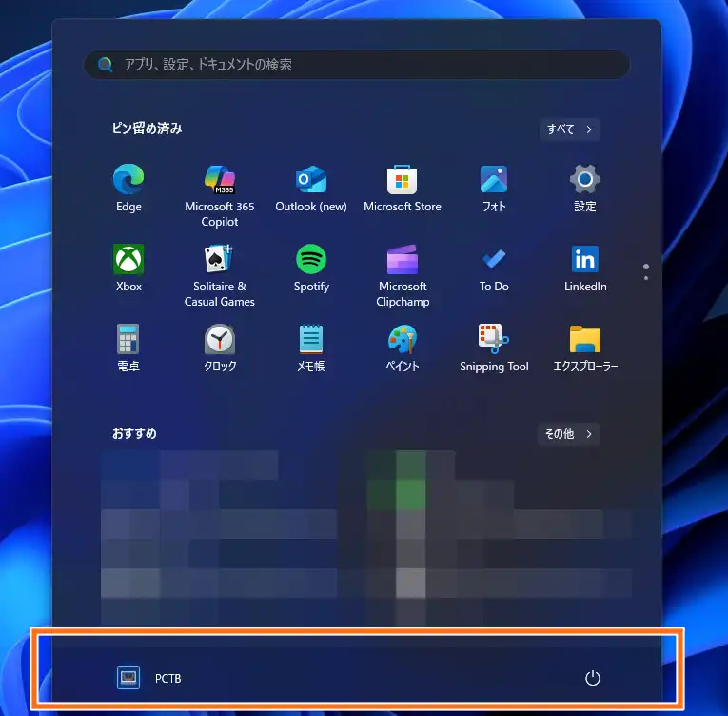Open メモ帳 notepad app

[x=311, y=348]
